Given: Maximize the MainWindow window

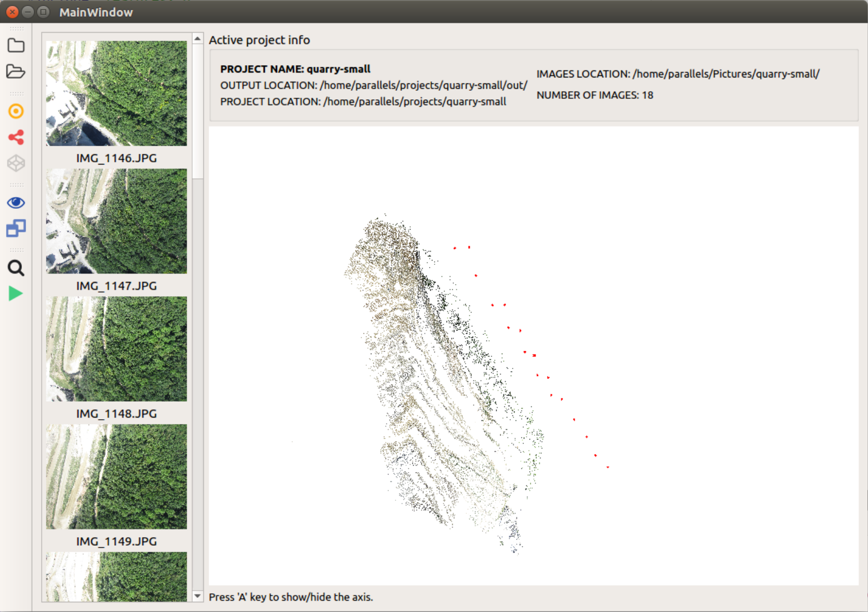Looking at the screenshot, I should click(x=44, y=12).
